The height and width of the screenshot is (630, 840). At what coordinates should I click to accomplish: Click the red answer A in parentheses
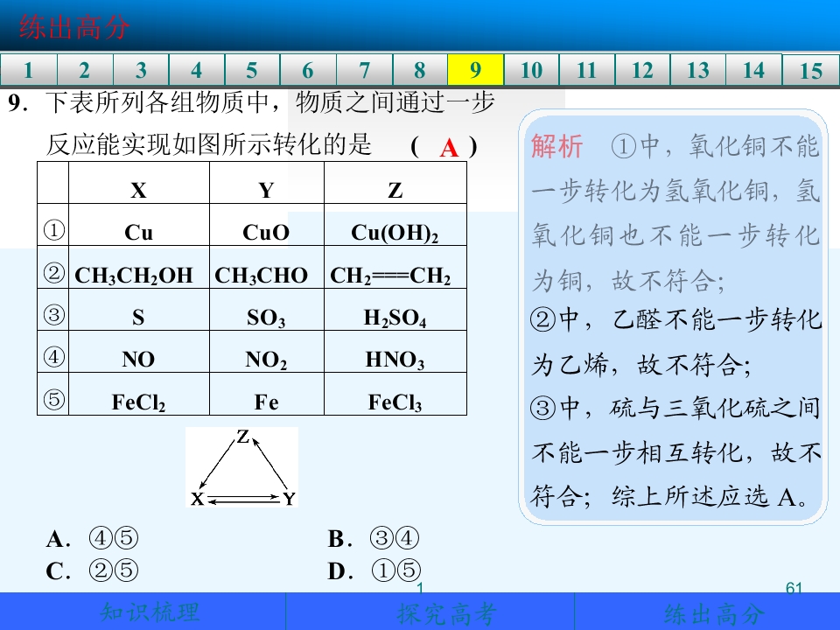[x=449, y=147]
